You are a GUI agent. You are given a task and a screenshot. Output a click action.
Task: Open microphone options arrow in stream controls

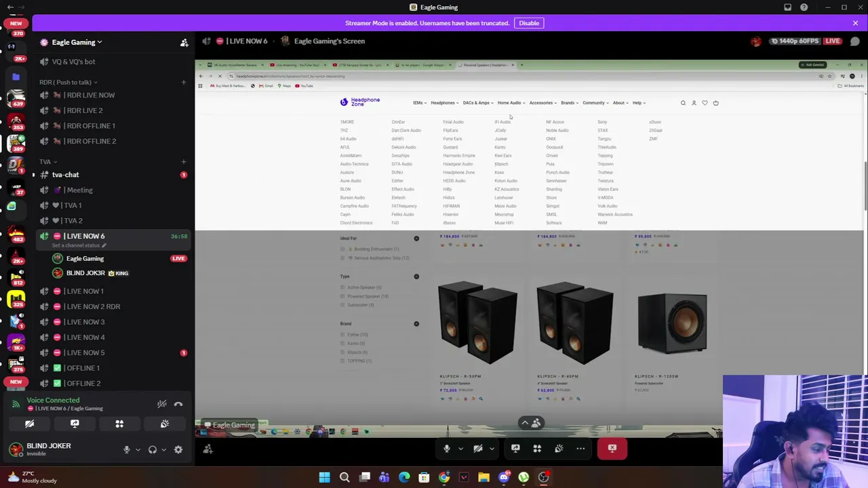[460, 448]
